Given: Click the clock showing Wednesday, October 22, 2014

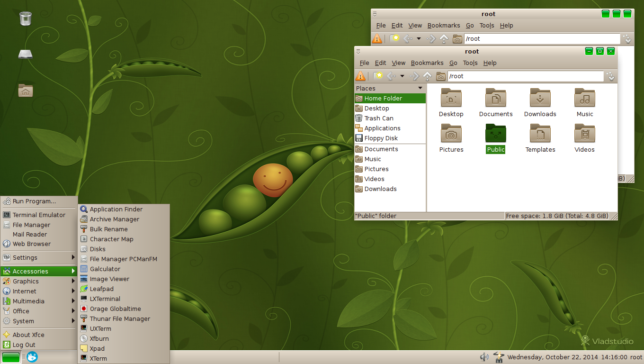Looking at the screenshot, I should (x=567, y=357).
